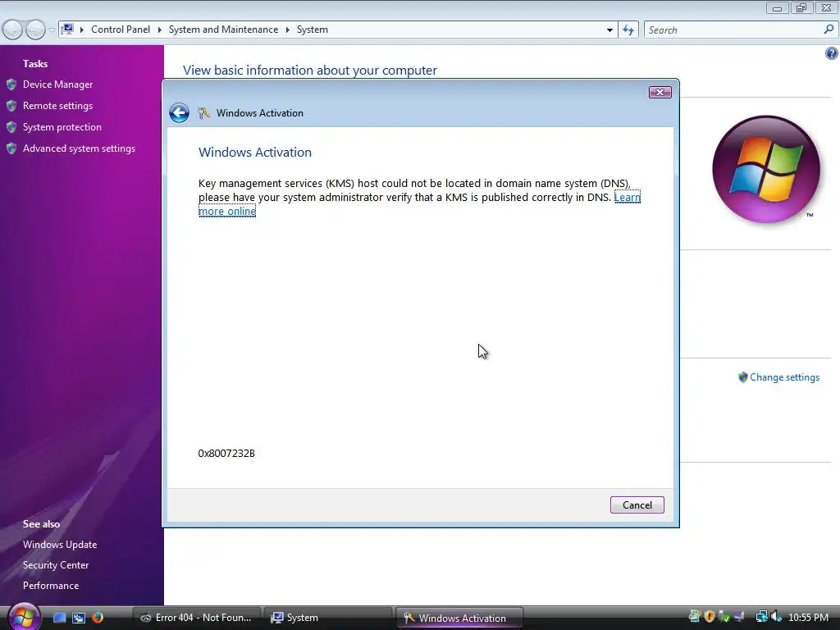Click Show Desktop quick launch icon

(59, 618)
